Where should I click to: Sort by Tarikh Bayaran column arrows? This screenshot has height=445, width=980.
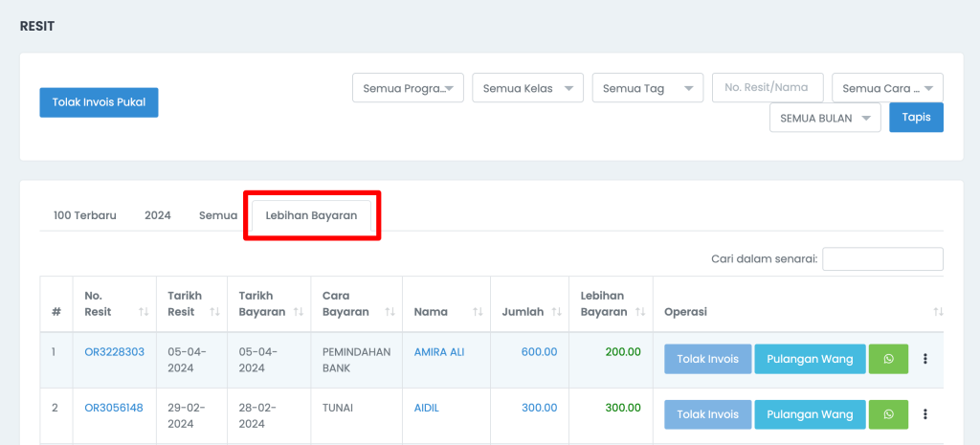coord(299,311)
